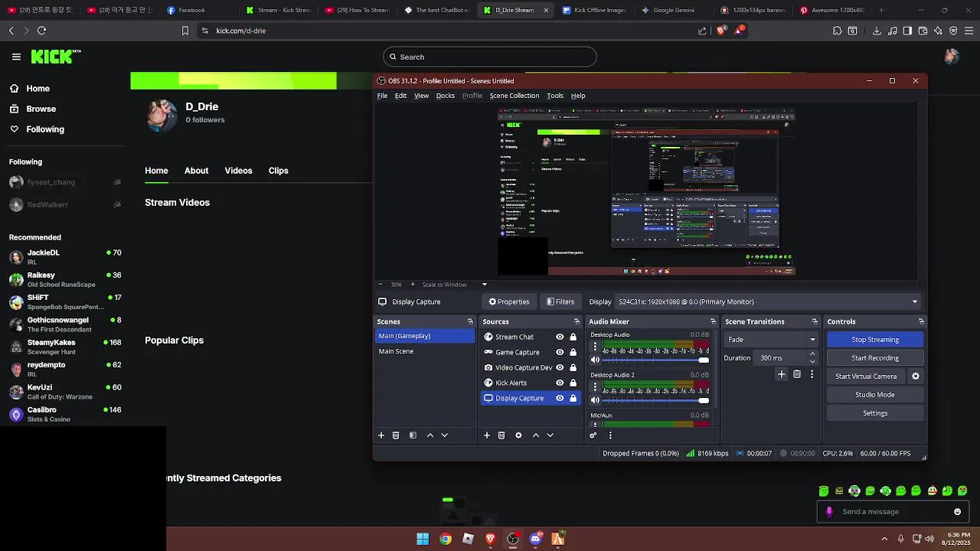Click the transition Duration value field

(x=780, y=358)
